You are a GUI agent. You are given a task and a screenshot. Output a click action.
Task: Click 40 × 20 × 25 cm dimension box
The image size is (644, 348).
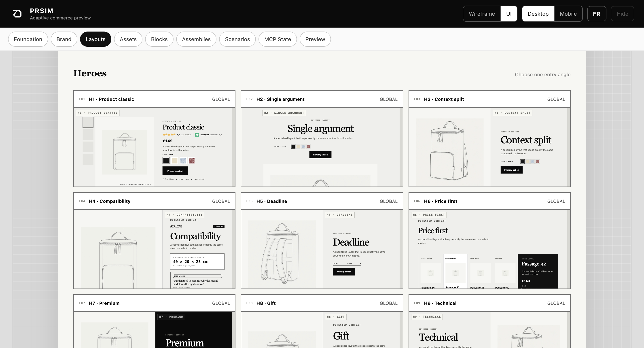[197, 261]
